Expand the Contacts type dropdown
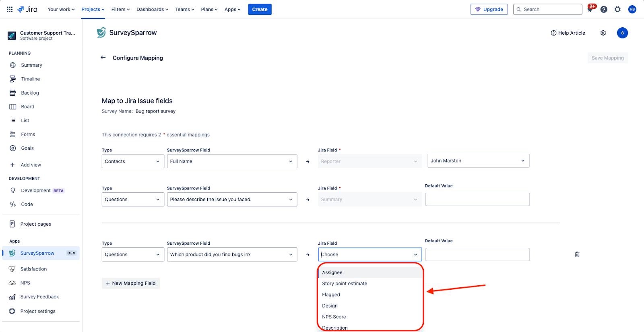 (132, 161)
